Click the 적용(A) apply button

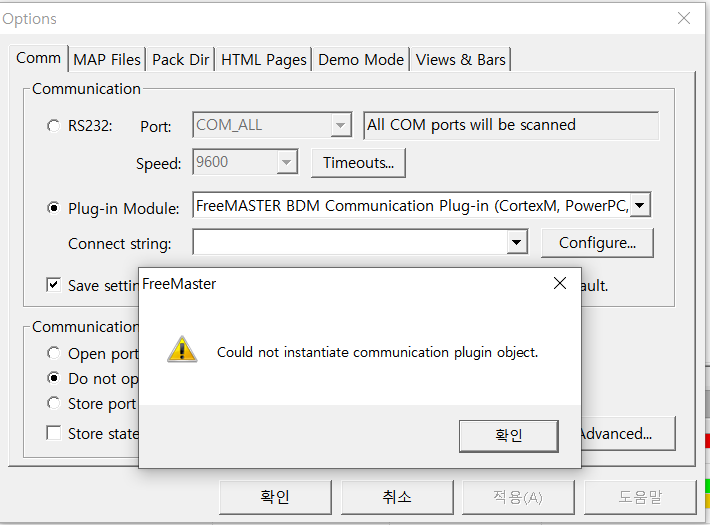[518, 497]
